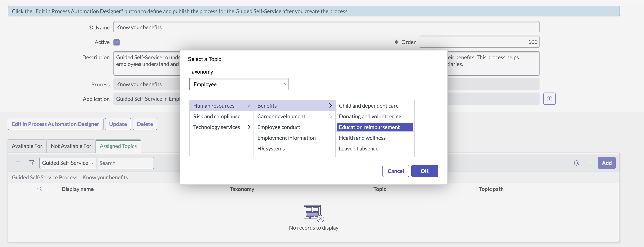Click the list Search input field
The image size is (644, 247).
point(125,163)
